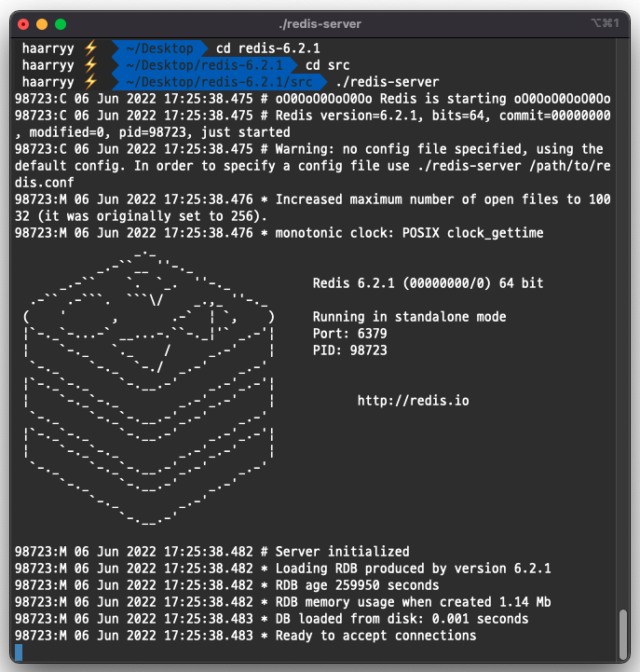
Task: Click the 'Port: 6379' line
Action: tap(349, 334)
